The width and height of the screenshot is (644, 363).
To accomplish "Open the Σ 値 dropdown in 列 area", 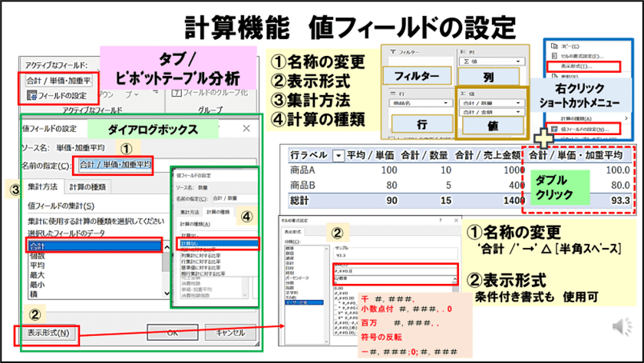I will (518, 61).
